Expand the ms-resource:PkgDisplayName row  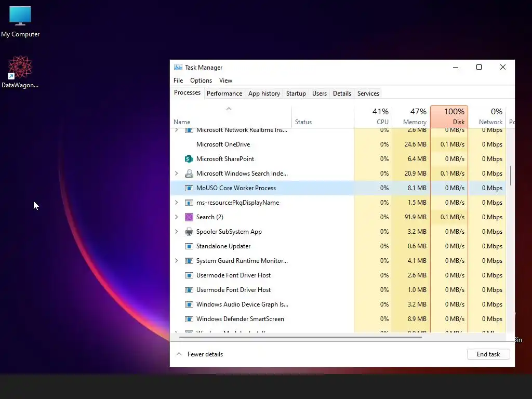(176, 203)
